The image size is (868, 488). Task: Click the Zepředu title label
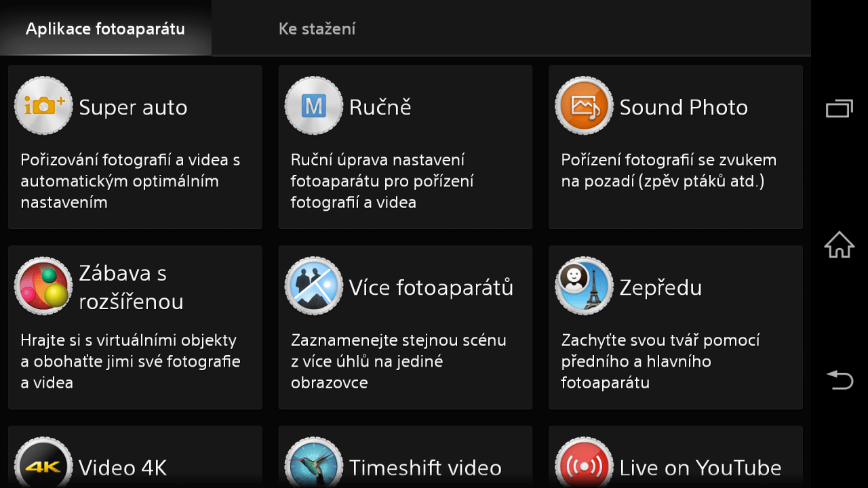coord(660,287)
